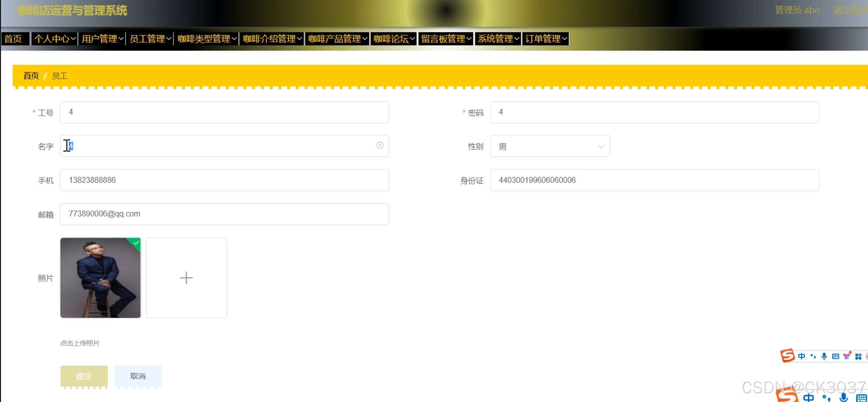The width and height of the screenshot is (868, 402).
Task: Click the 照片 field label
Action: (46, 278)
